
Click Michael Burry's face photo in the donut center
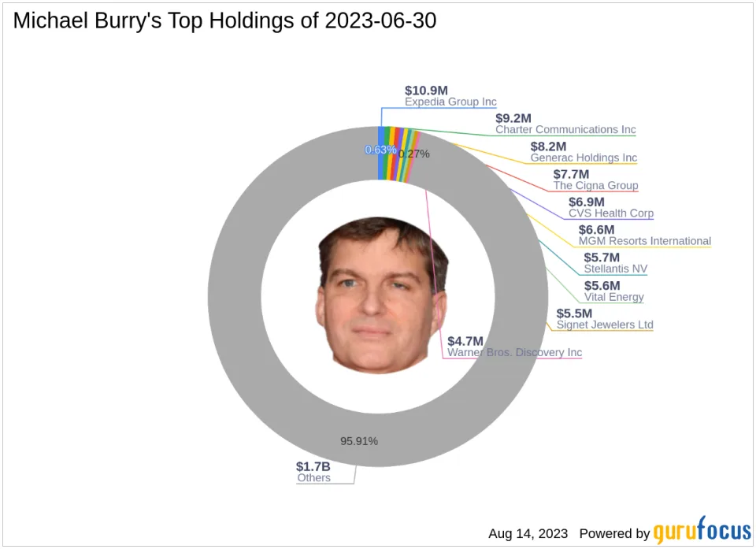pyautogui.click(x=382, y=295)
